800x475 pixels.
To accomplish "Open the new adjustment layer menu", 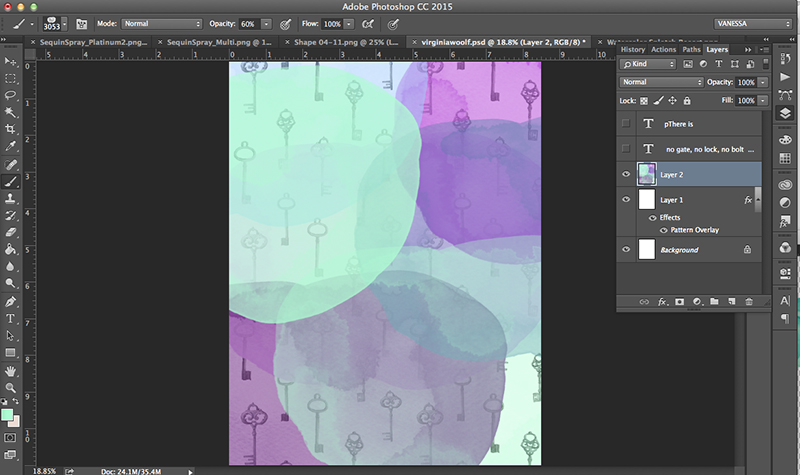I will tap(697, 302).
